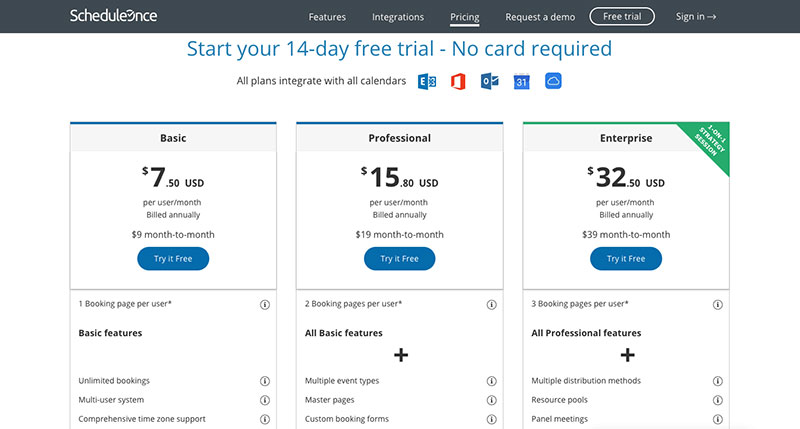Select the Pricing nav item
Image resolution: width=800 pixels, height=429 pixels.
(x=464, y=17)
